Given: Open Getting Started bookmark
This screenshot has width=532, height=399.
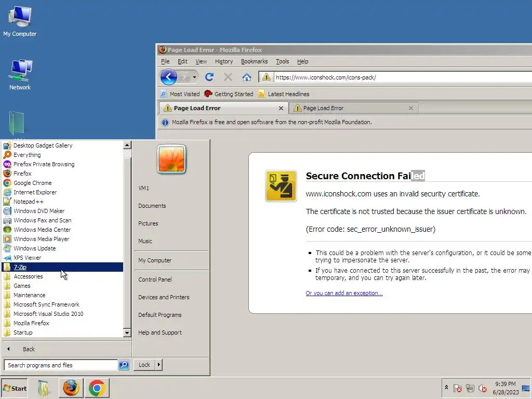Looking at the screenshot, I should 229,94.
